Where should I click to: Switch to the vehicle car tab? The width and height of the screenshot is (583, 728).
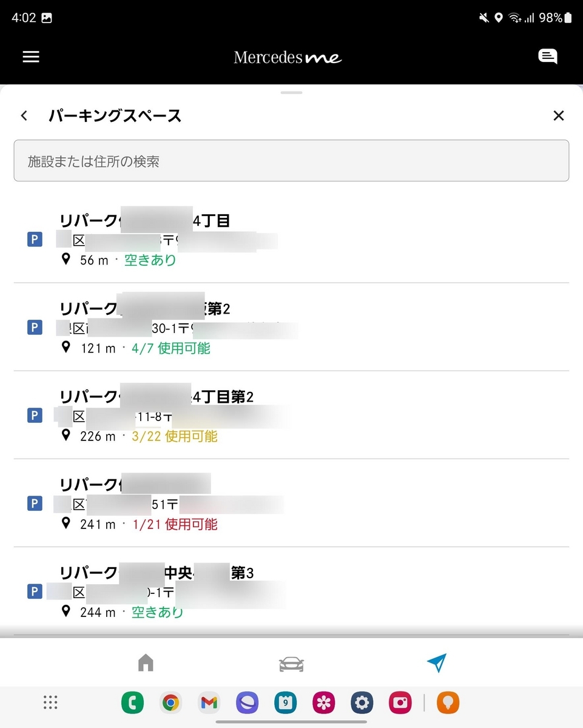(x=291, y=664)
